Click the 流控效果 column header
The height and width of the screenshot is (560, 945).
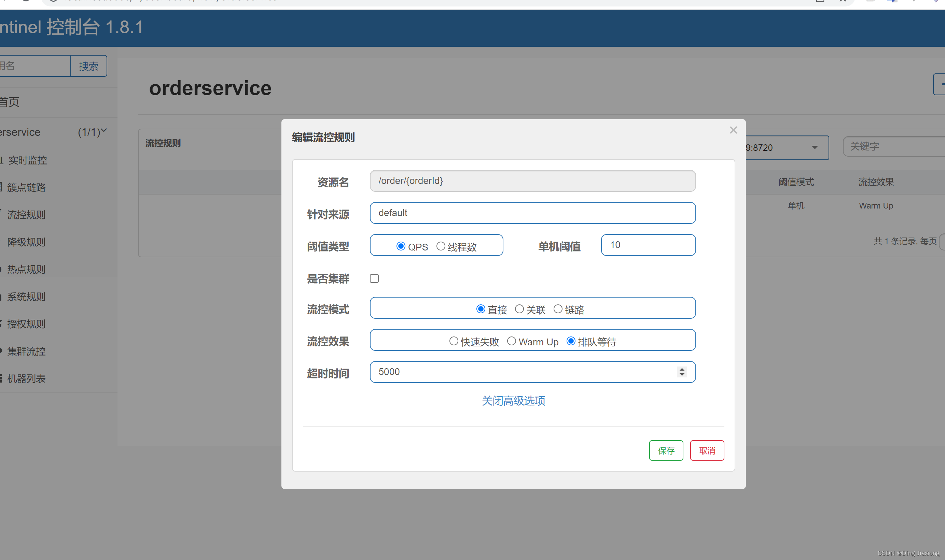[x=876, y=182]
